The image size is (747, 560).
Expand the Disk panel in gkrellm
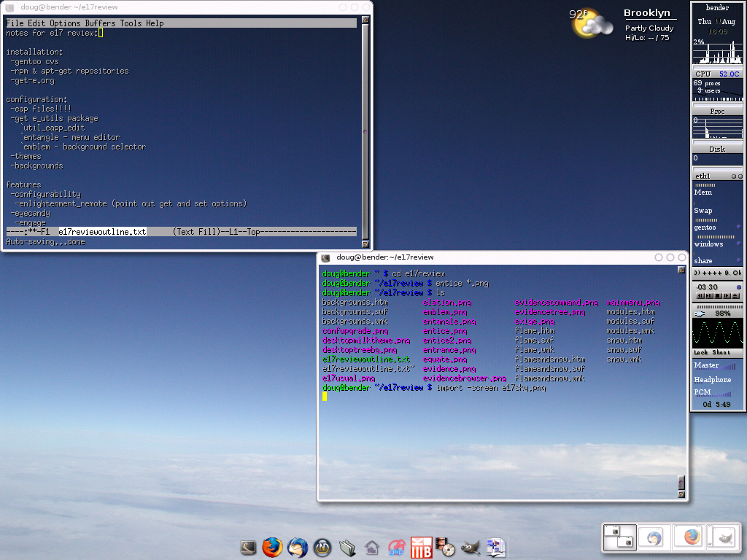(717, 149)
